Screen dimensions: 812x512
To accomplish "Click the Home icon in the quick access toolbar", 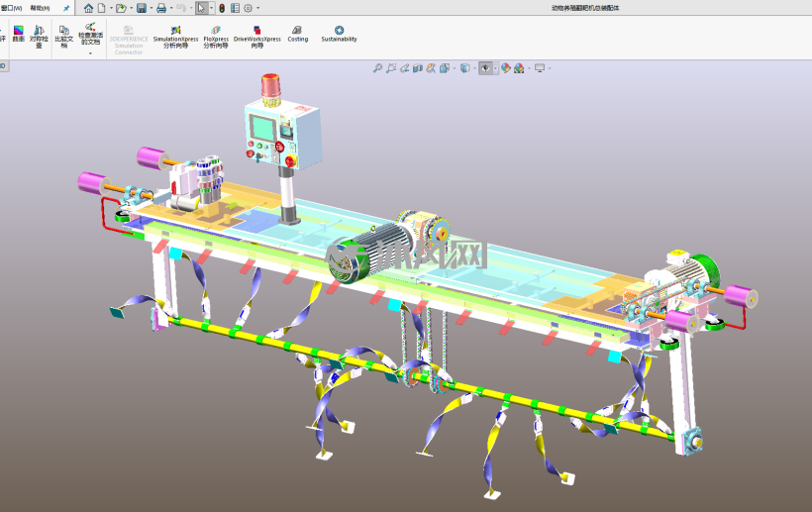I will coord(88,8).
